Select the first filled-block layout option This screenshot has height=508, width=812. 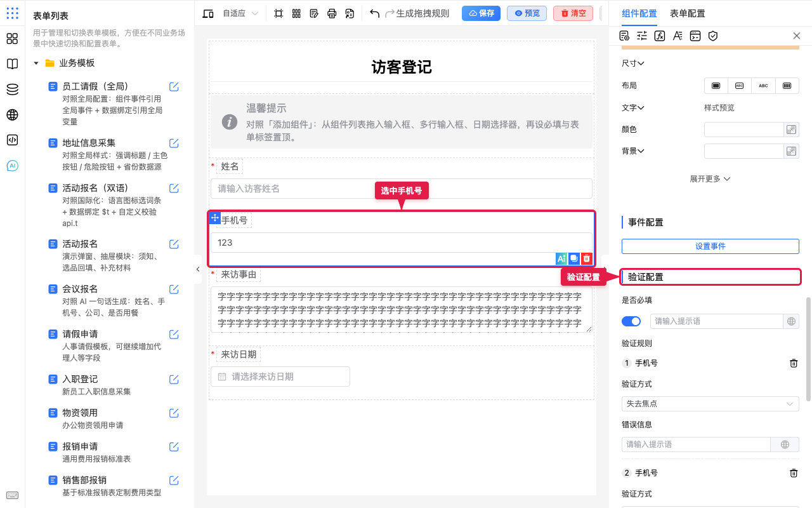(716, 86)
